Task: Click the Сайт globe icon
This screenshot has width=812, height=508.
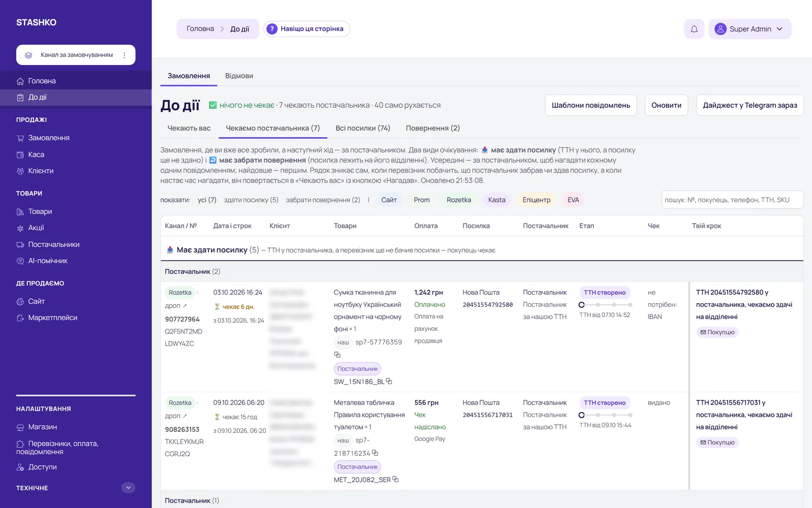Action: pyautogui.click(x=20, y=302)
